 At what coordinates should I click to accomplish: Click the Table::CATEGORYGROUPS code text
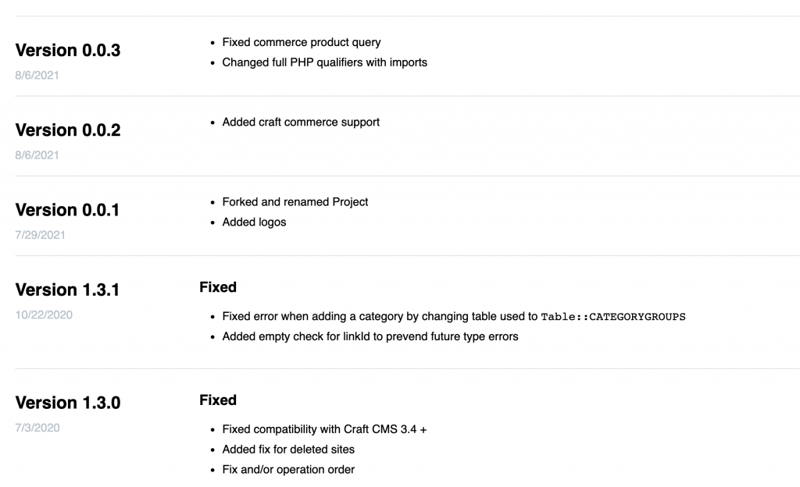(613, 317)
